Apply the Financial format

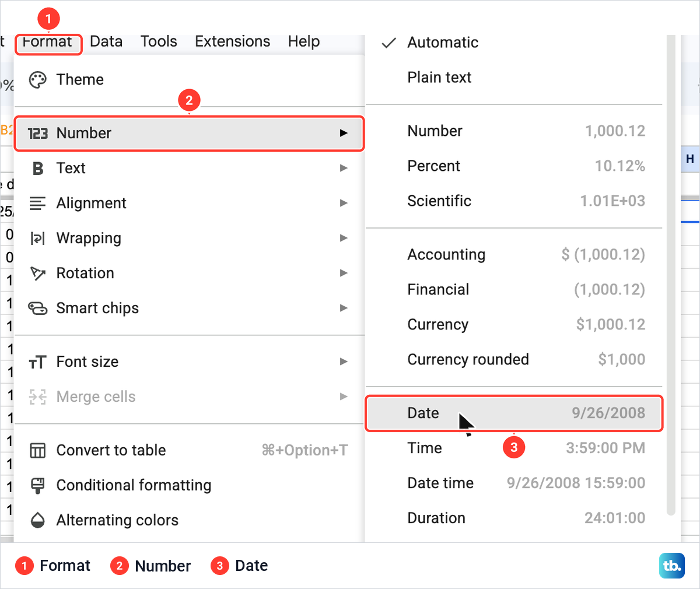(x=514, y=290)
